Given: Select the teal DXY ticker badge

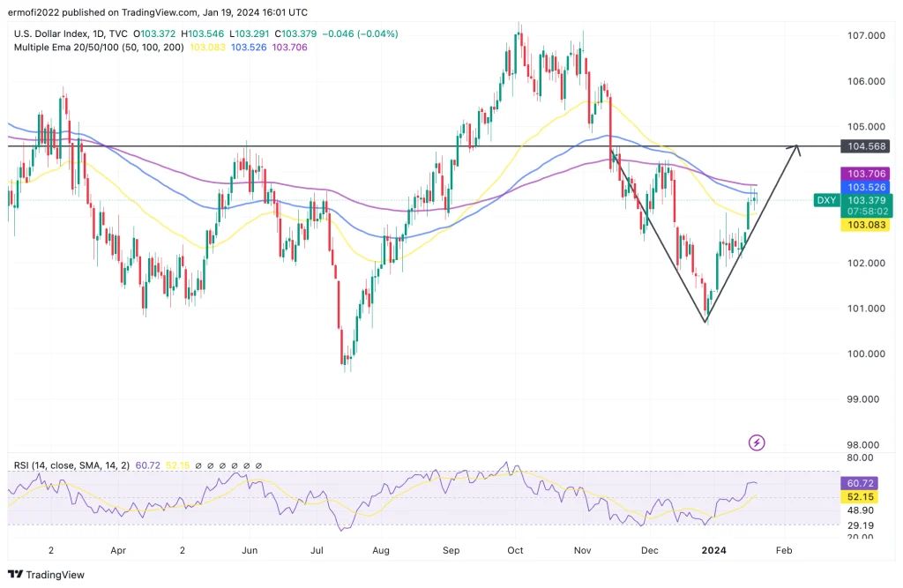Looking at the screenshot, I should (x=826, y=200).
